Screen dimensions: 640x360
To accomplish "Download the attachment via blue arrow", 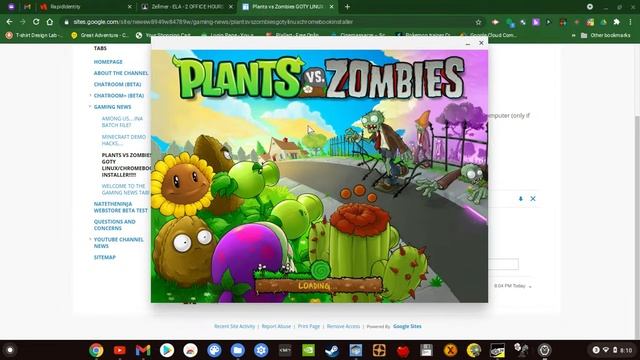I will coord(520,199).
